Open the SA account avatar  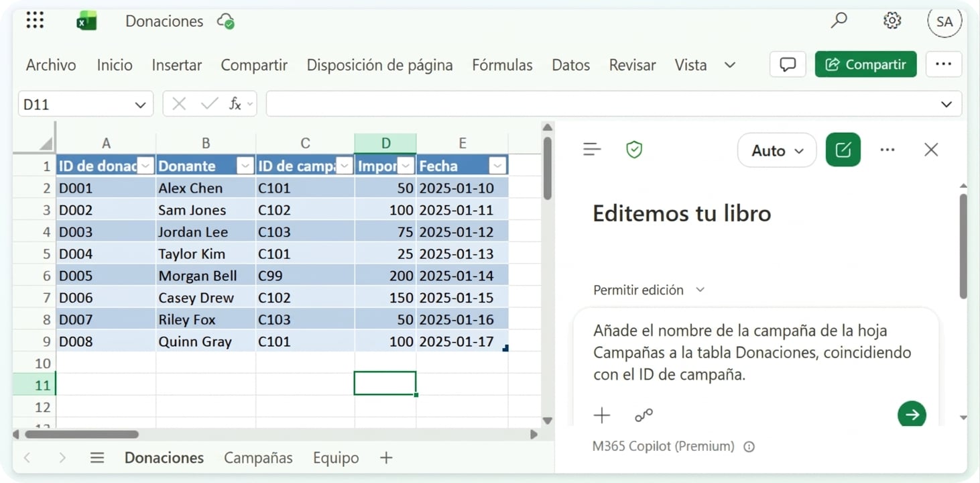point(944,21)
